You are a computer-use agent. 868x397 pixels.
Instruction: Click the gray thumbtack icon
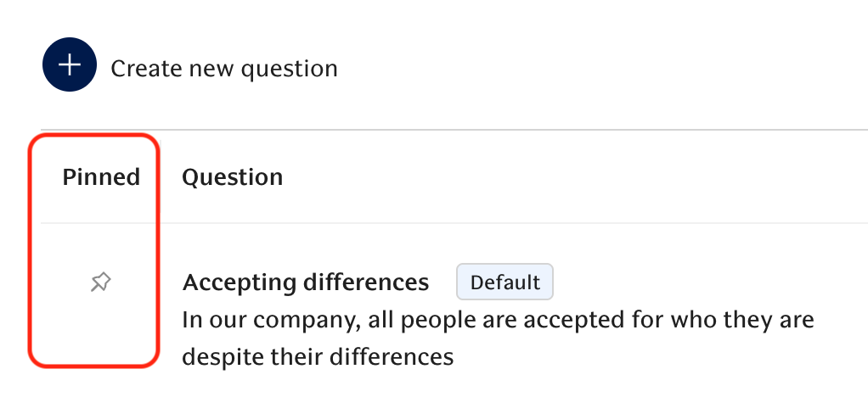tap(100, 282)
